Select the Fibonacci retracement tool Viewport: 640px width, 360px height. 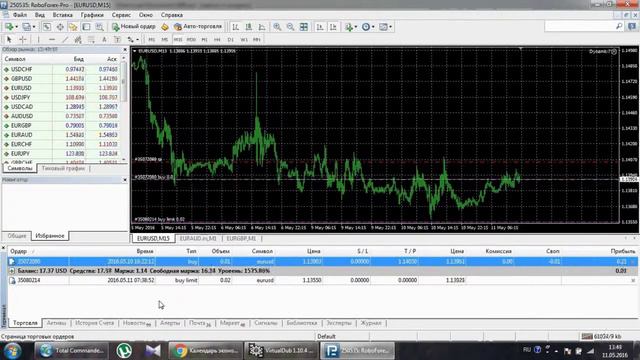tap(91, 40)
